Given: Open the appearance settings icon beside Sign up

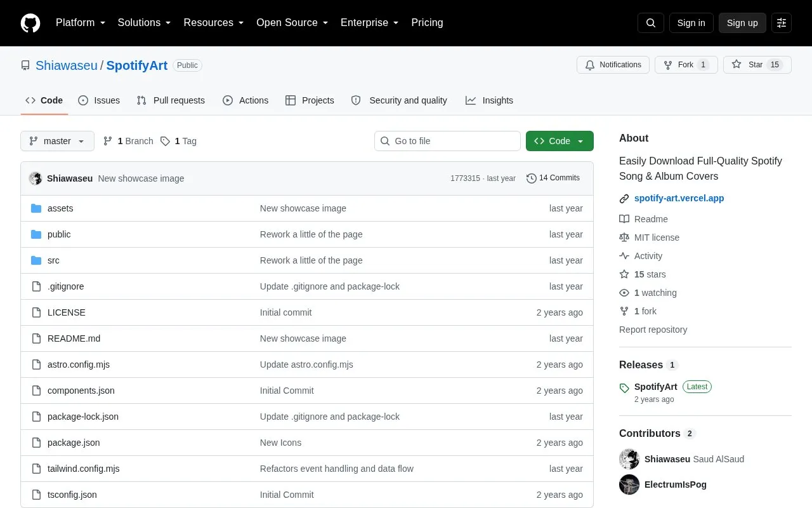Looking at the screenshot, I should point(782,23).
